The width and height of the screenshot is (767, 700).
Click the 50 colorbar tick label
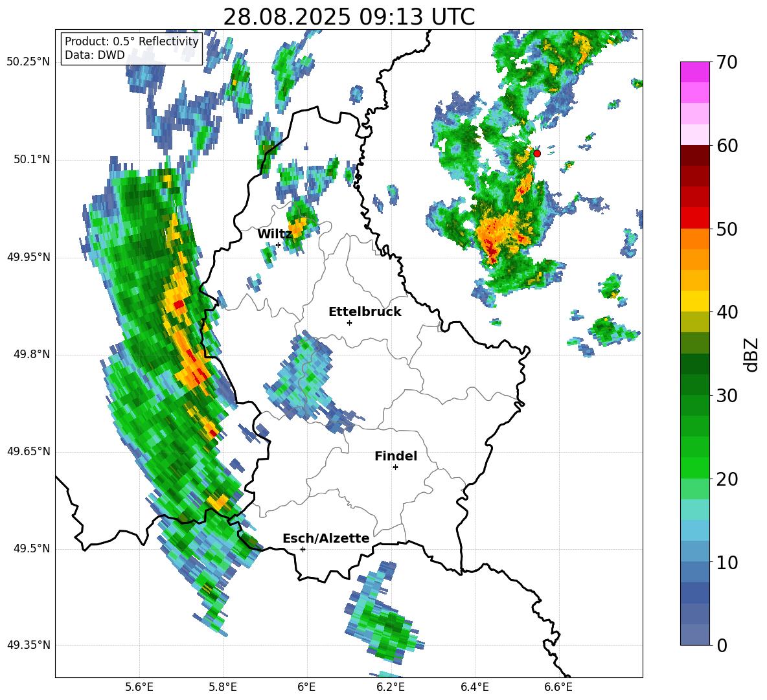tap(726, 229)
